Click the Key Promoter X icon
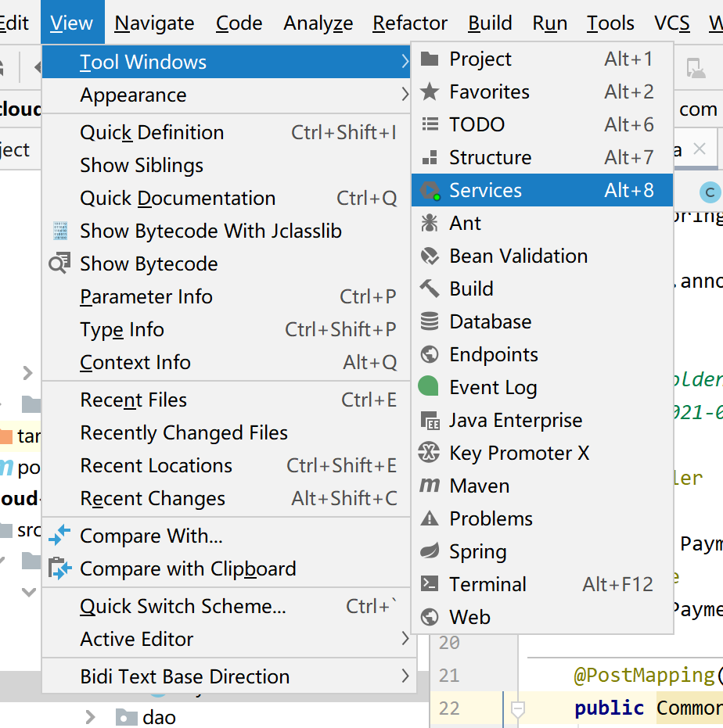Image resolution: width=723 pixels, height=728 pixels. pyautogui.click(x=429, y=453)
